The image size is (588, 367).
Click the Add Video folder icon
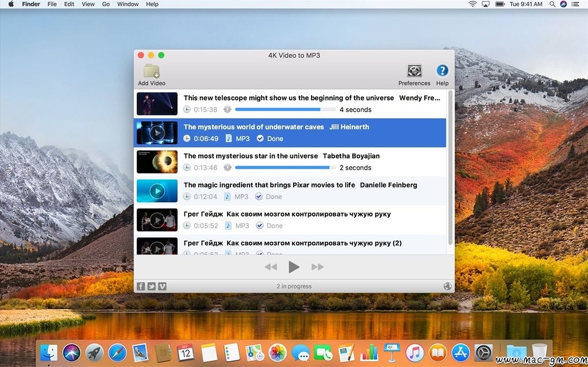152,71
